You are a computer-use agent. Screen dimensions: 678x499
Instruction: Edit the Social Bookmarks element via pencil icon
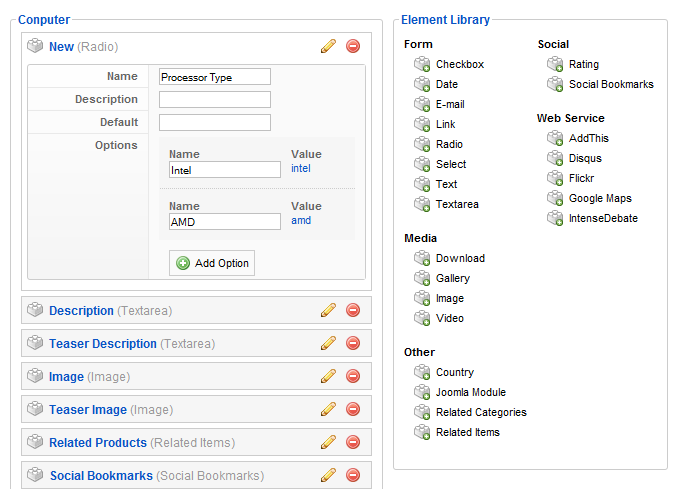pyautogui.click(x=328, y=475)
